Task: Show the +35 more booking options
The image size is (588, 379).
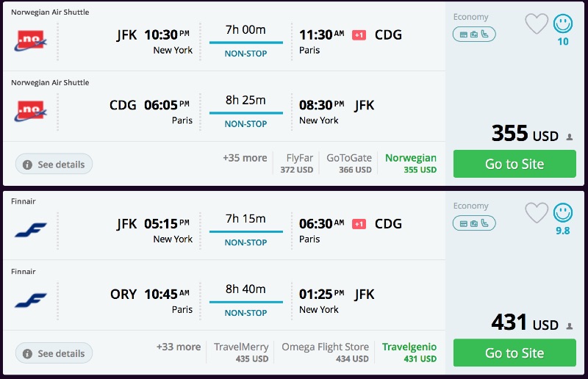Action: click(x=245, y=158)
